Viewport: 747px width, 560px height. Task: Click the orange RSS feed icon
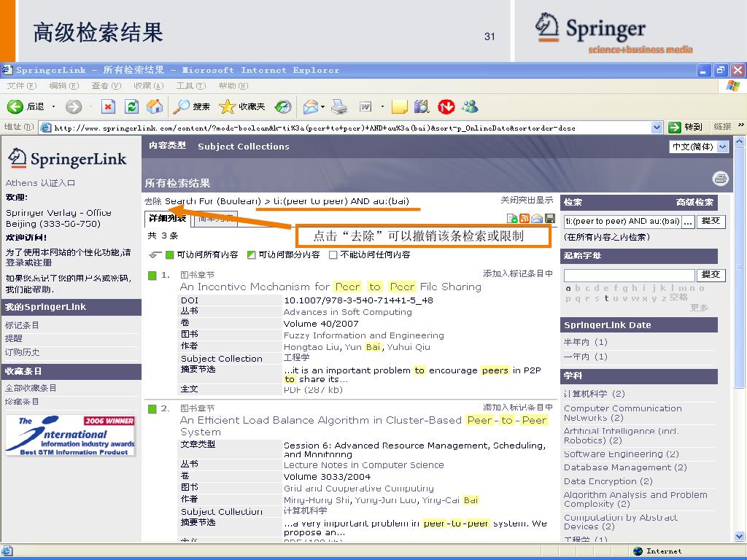(x=525, y=219)
